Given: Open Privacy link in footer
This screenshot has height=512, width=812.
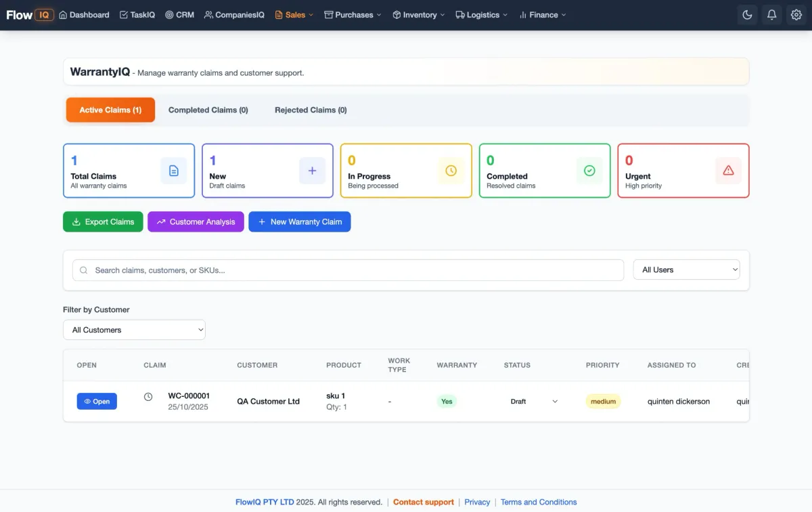Looking at the screenshot, I should click(x=477, y=502).
